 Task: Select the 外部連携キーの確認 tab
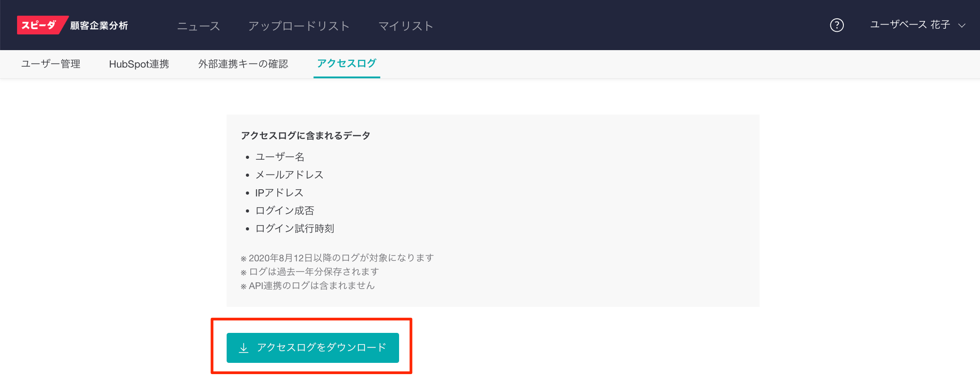click(x=243, y=64)
